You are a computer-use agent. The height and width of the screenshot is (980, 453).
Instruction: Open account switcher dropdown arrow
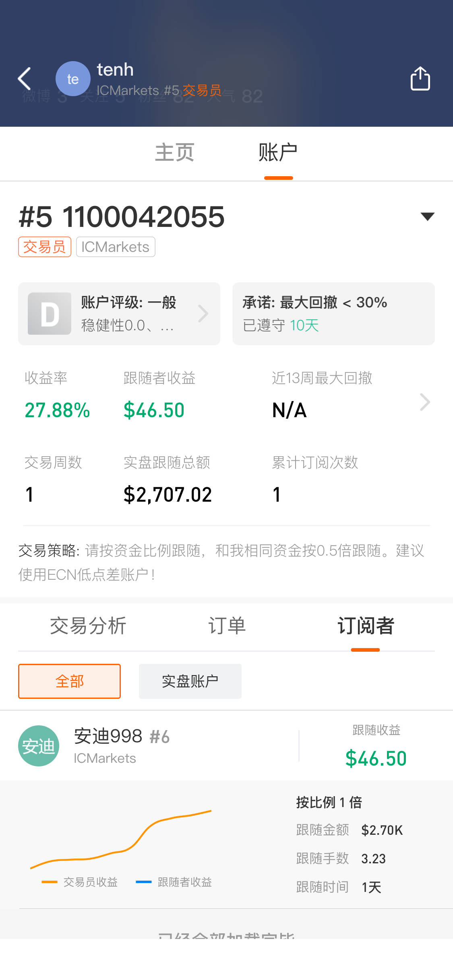pos(427,216)
